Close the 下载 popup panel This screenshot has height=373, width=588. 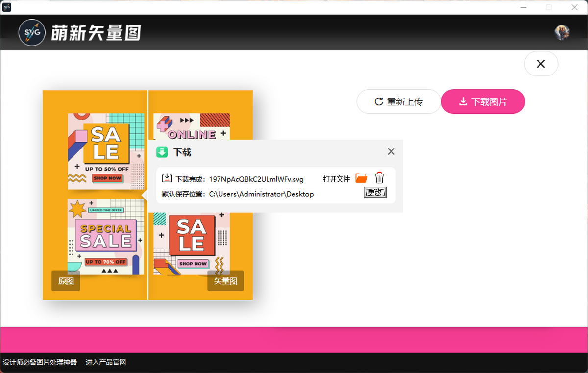pos(391,151)
